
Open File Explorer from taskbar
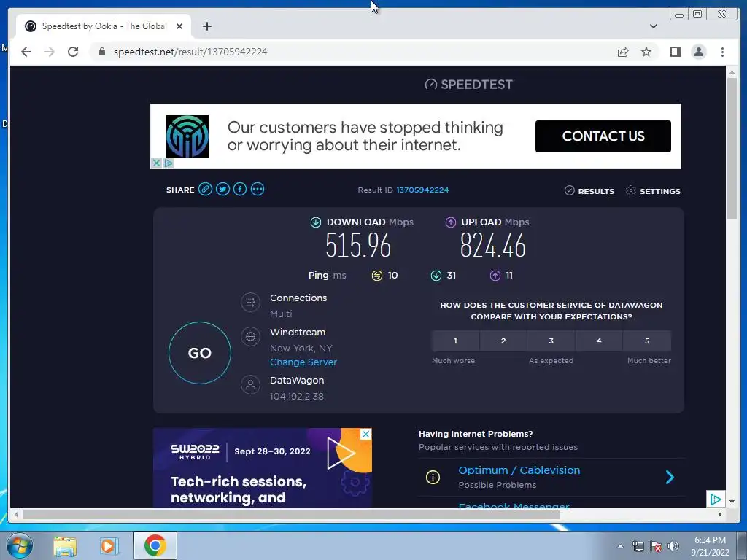[65, 545]
